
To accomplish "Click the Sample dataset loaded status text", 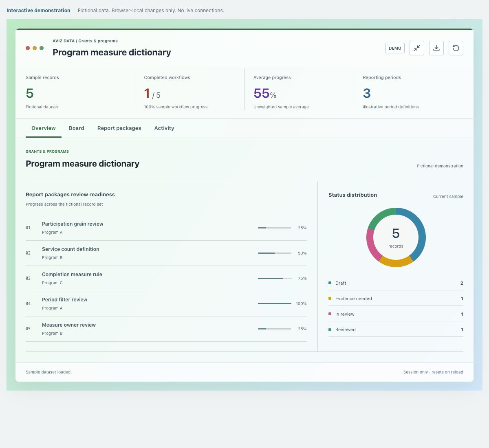I will (x=48, y=372).
